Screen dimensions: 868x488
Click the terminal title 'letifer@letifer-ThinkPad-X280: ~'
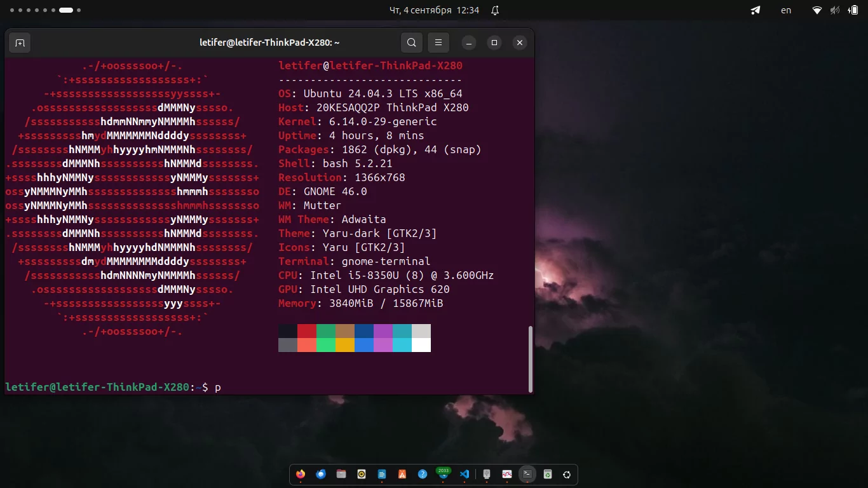tap(269, 43)
